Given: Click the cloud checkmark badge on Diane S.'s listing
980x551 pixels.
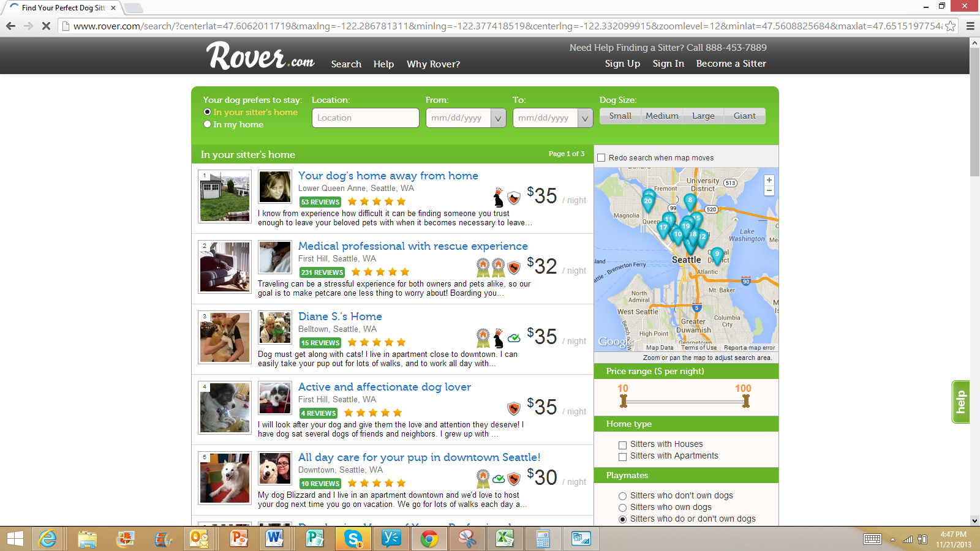Looking at the screenshot, I should coord(514,338).
